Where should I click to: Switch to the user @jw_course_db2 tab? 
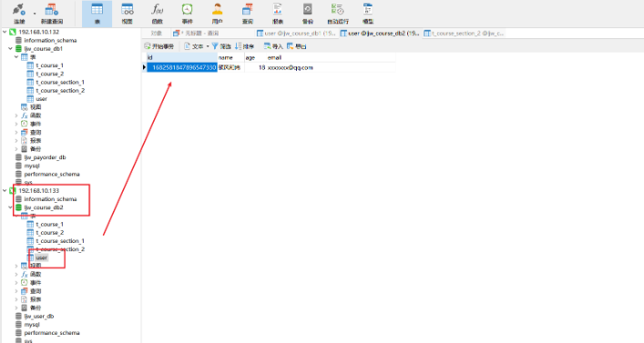pos(380,34)
